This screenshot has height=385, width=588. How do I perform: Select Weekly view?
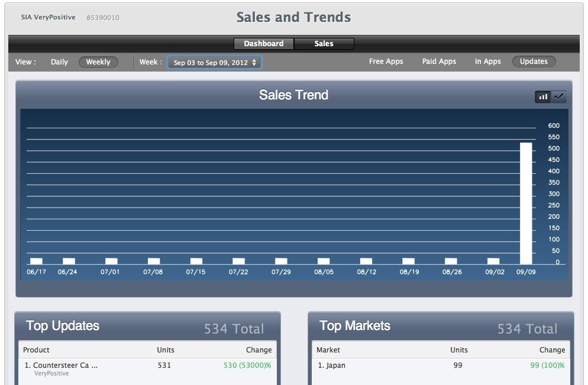tap(98, 62)
